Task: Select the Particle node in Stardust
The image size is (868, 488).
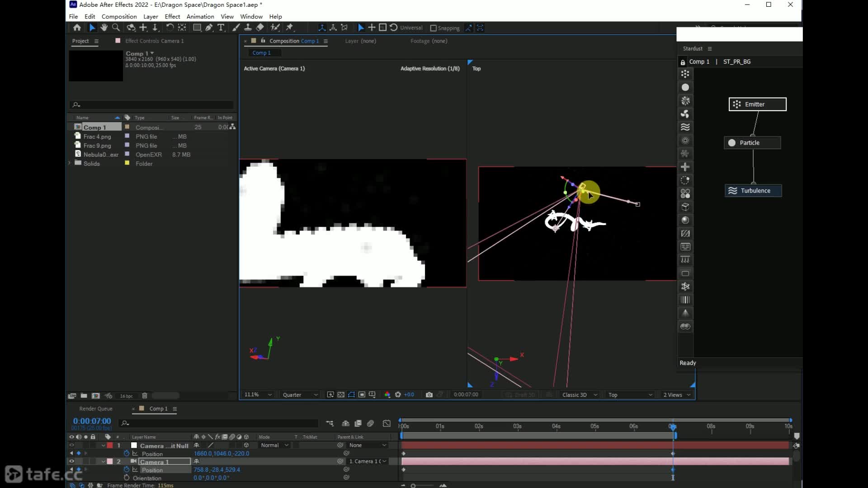Action: click(752, 143)
